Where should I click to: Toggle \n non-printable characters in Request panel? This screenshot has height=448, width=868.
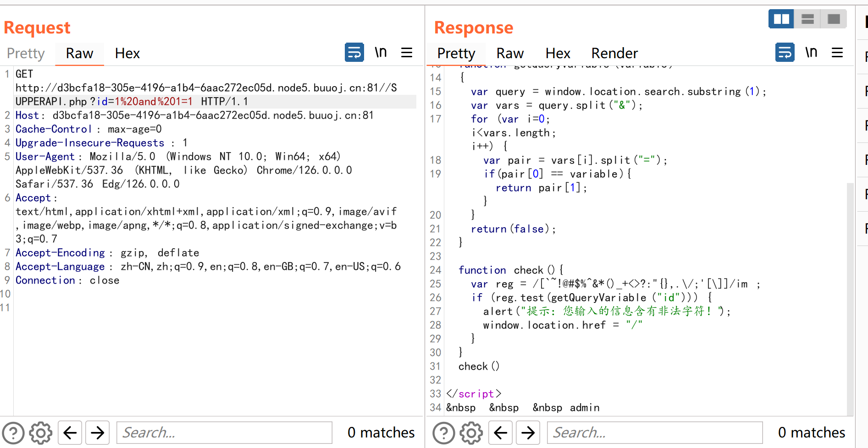(381, 53)
